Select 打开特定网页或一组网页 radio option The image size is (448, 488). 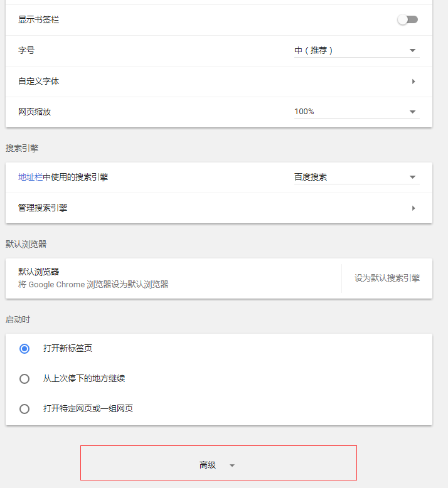(24, 408)
